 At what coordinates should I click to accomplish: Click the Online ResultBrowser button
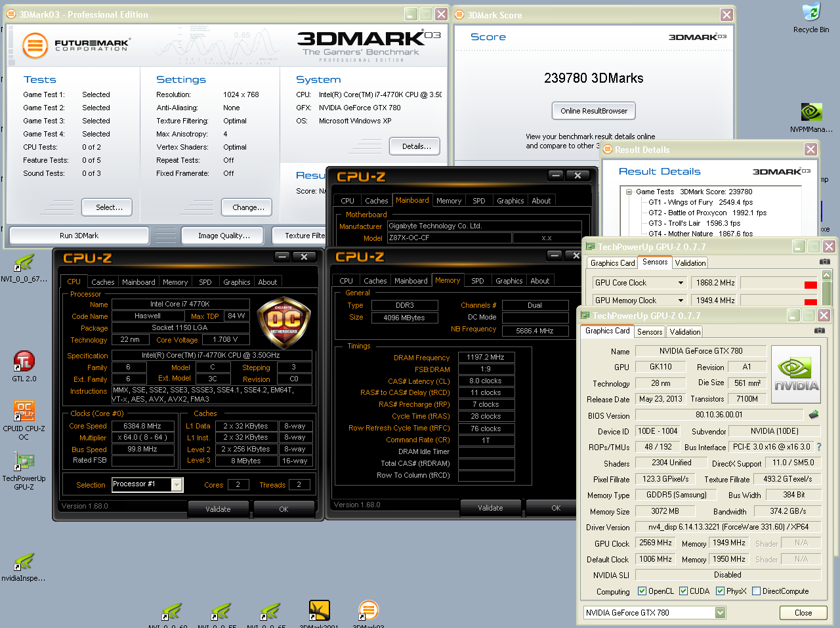point(594,111)
